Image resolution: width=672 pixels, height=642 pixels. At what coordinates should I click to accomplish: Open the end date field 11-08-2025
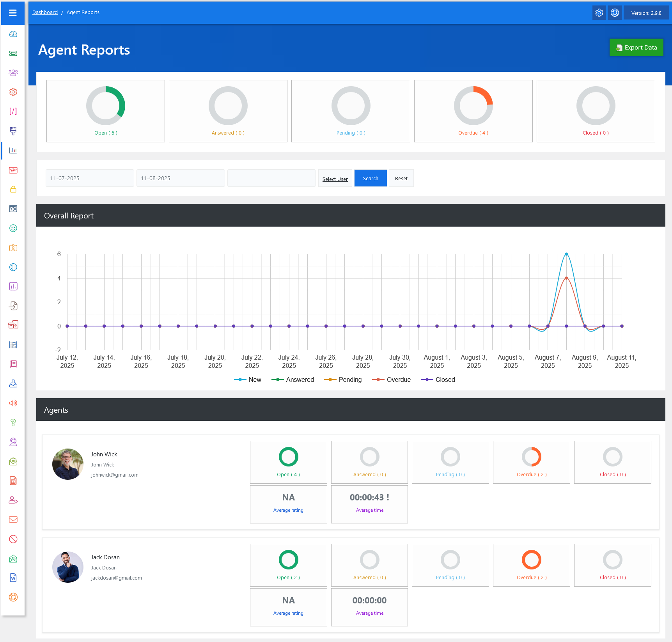coord(181,178)
